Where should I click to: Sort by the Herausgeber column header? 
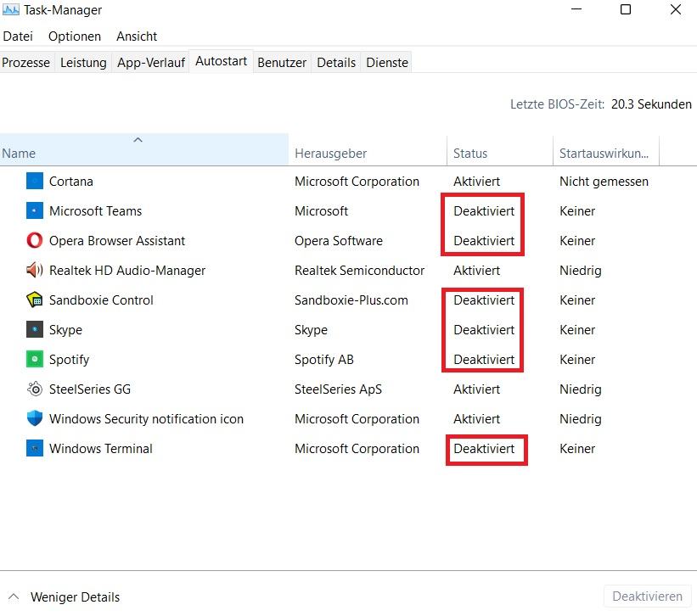pos(368,151)
